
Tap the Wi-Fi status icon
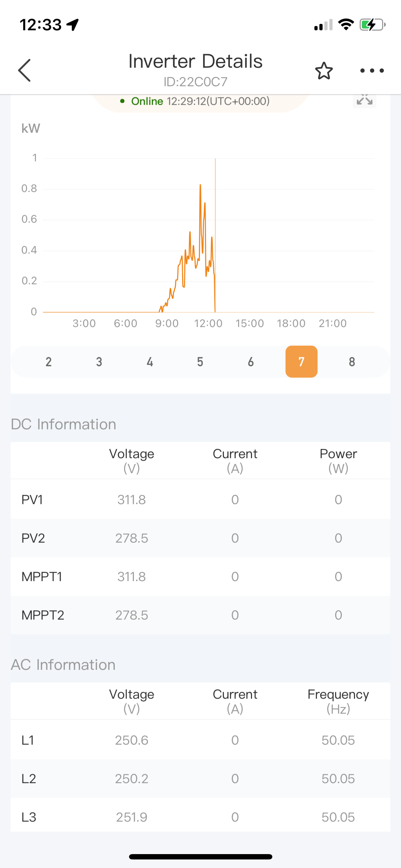point(346,25)
